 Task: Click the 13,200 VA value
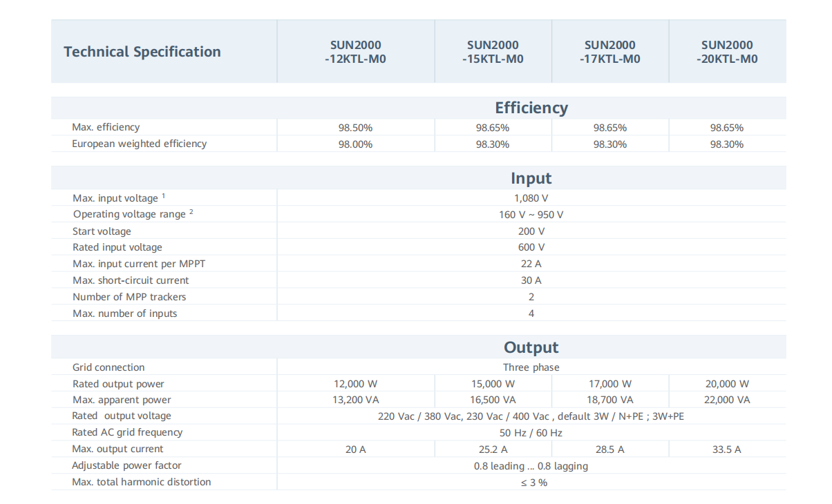(355, 400)
